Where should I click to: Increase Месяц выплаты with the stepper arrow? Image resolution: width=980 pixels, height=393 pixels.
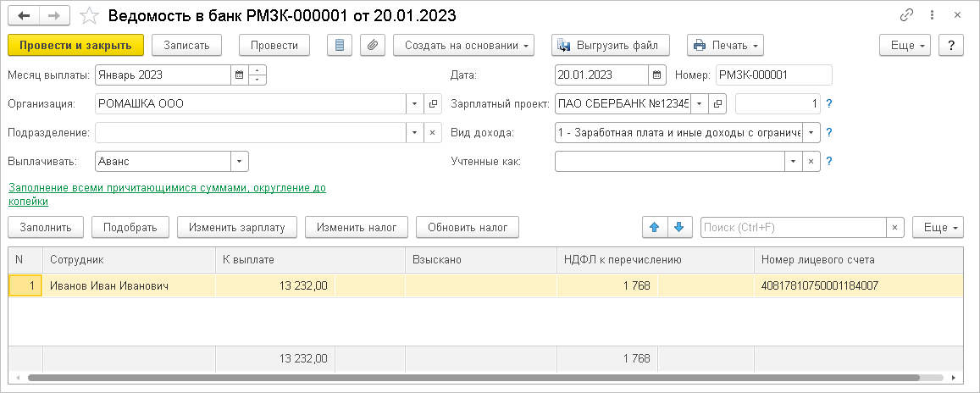point(258,70)
